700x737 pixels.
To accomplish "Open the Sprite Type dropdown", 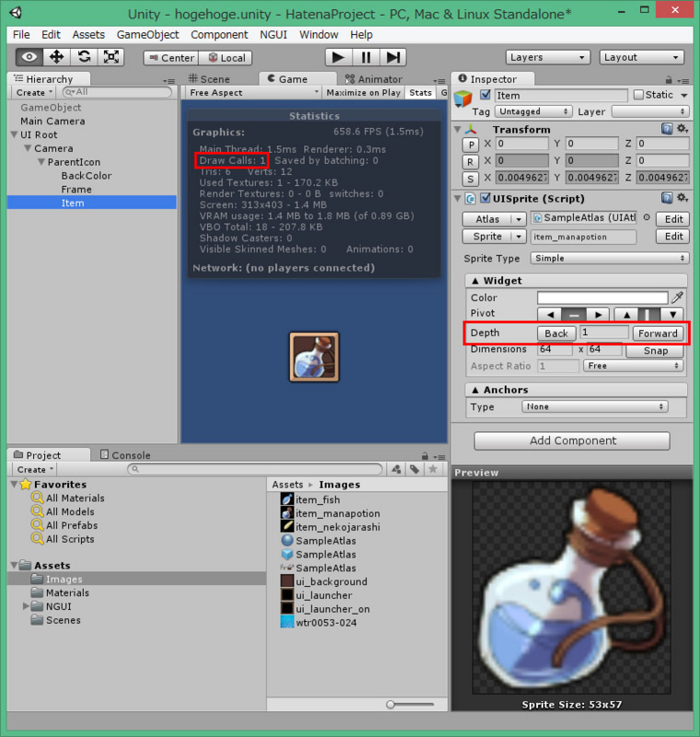I will point(610,258).
